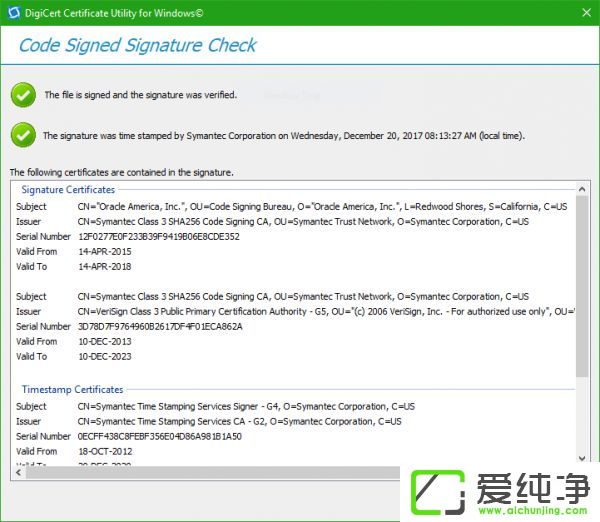Click the green checkmark beside the signature verified message

pos(22,95)
